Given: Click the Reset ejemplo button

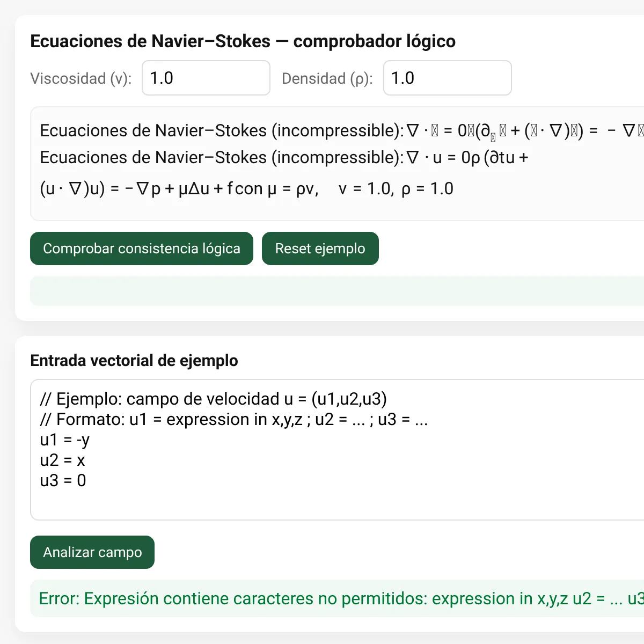Looking at the screenshot, I should pos(320,248).
